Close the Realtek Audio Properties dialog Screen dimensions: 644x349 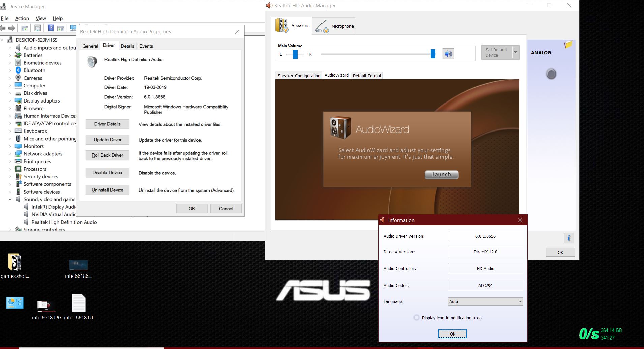coord(237,32)
